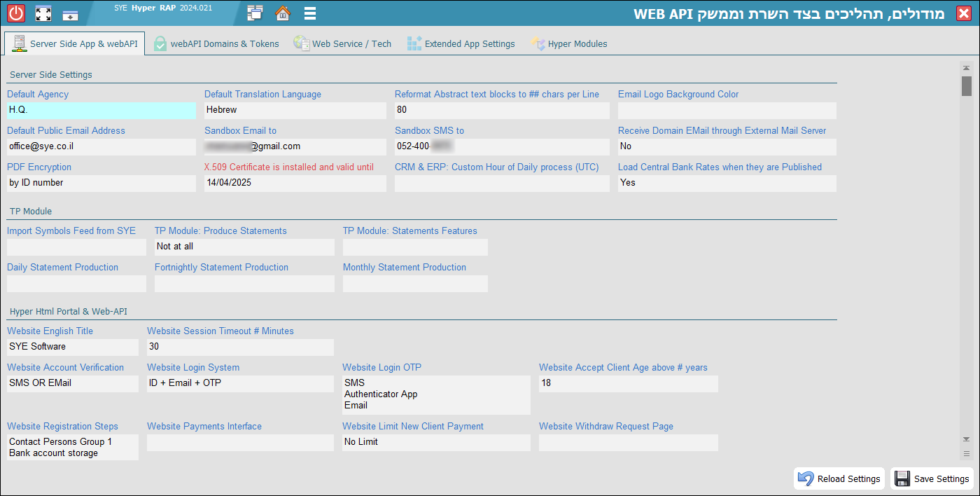Click the scroll-to-bottom arrow on the scrollbar
The image size is (980, 496).
pyautogui.click(x=966, y=439)
